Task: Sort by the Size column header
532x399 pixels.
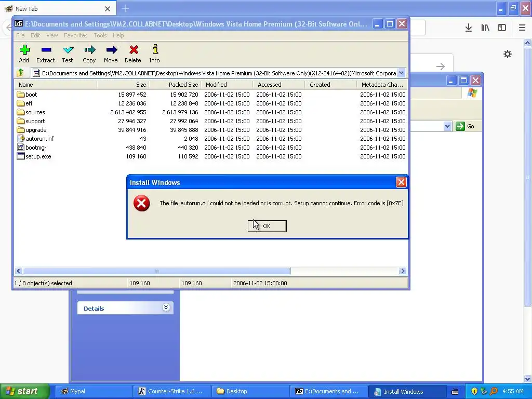Action: click(x=123, y=85)
